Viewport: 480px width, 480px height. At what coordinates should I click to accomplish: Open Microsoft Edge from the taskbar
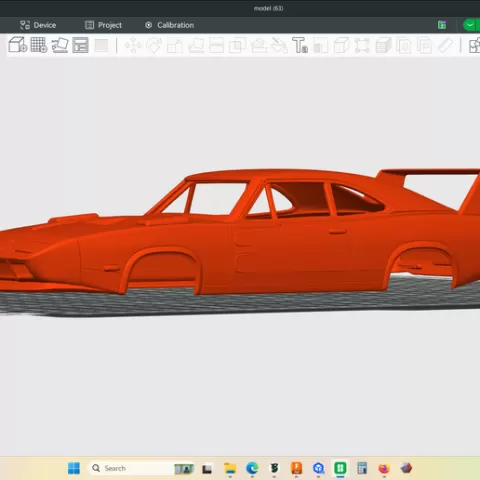click(252, 468)
